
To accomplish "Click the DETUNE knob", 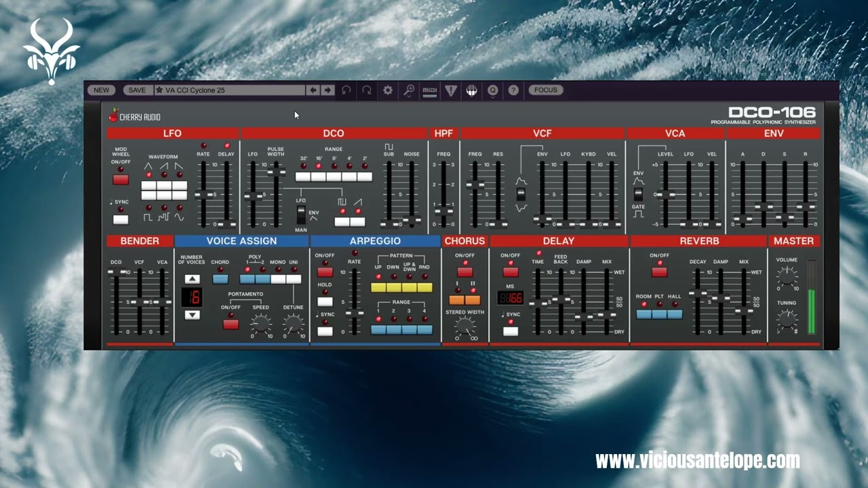I will point(294,325).
